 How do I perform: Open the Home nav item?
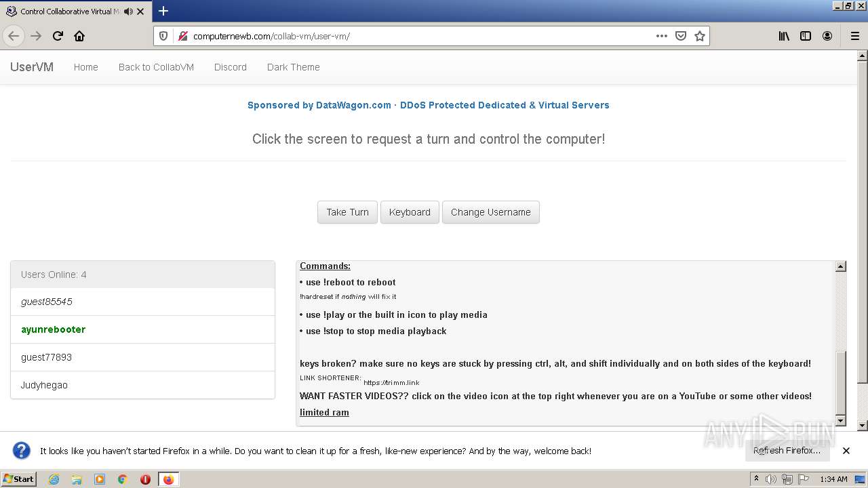click(x=86, y=67)
